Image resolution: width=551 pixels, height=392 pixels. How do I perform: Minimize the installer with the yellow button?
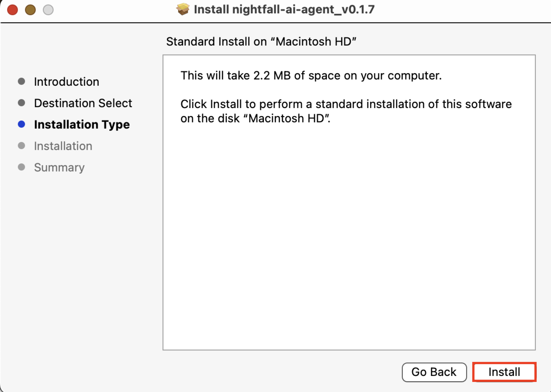click(x=30, y=10)
